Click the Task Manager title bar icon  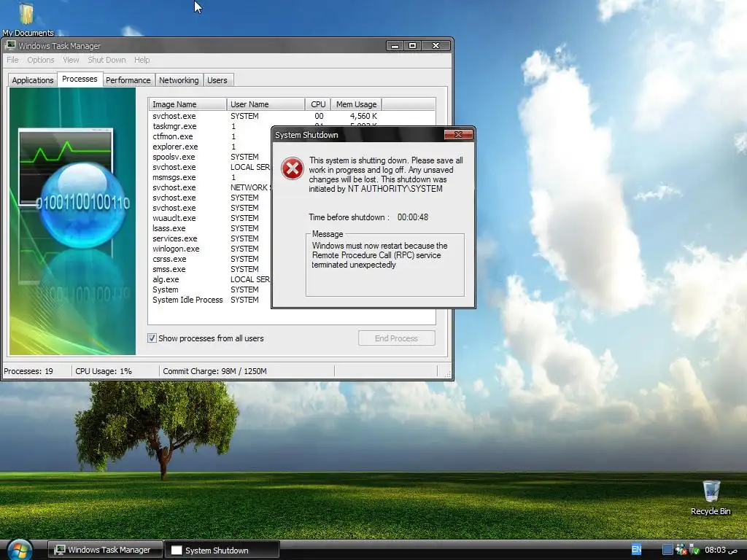point(10,46)
